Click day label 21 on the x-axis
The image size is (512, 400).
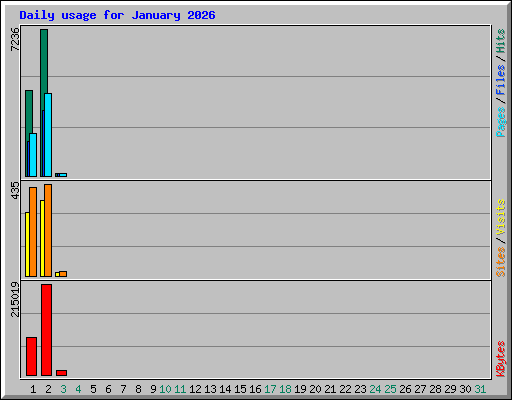point(330,389)
